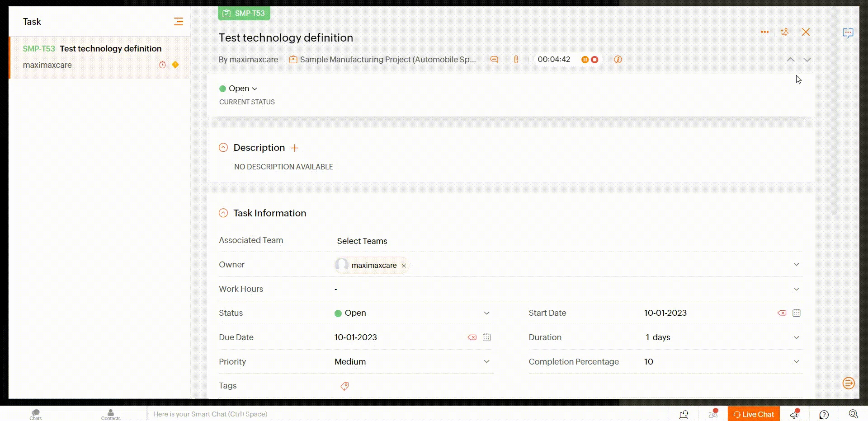868x421 pixels.
Task: Open the Sample Manufacturing Project link
Action: tap(387, 60)
